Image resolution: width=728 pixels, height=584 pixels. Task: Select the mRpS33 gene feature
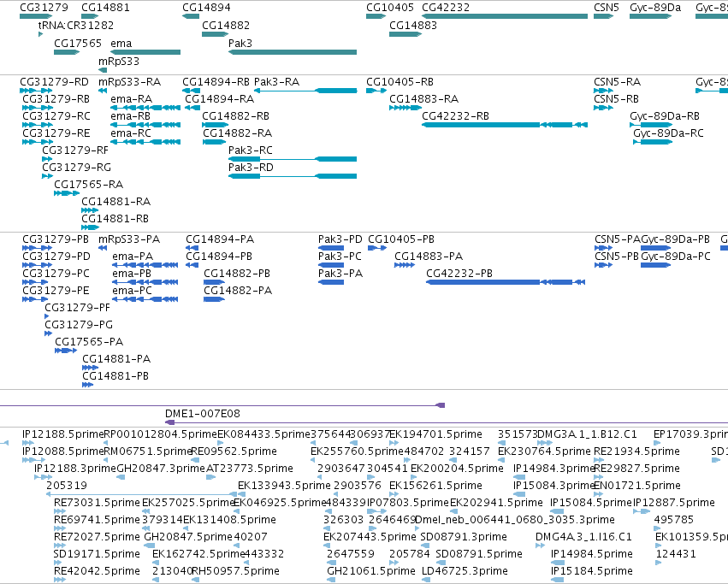click(x=103, y=70)
